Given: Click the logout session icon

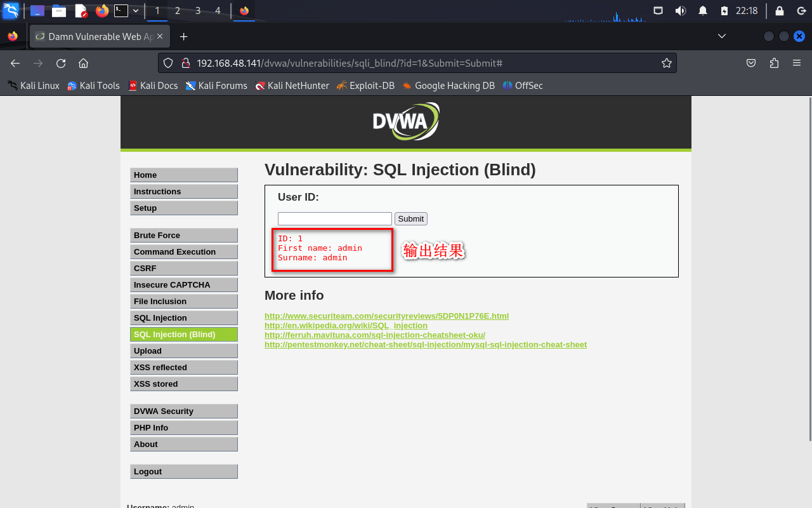Looking at the screenshot, I should pyautogui.click(x=801, y=11).
